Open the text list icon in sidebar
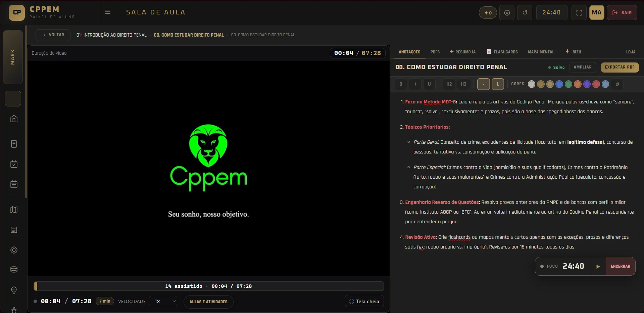 (14, 230)
